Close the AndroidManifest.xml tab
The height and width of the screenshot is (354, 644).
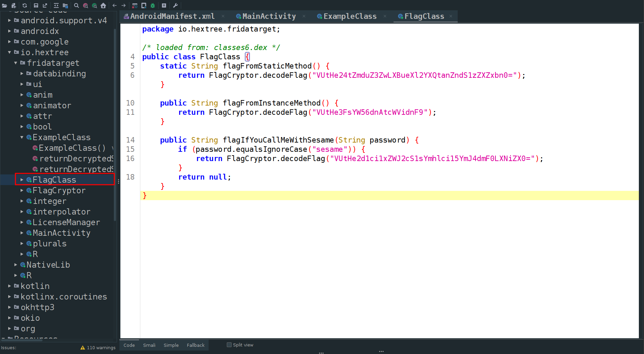(x=223, y=16)
